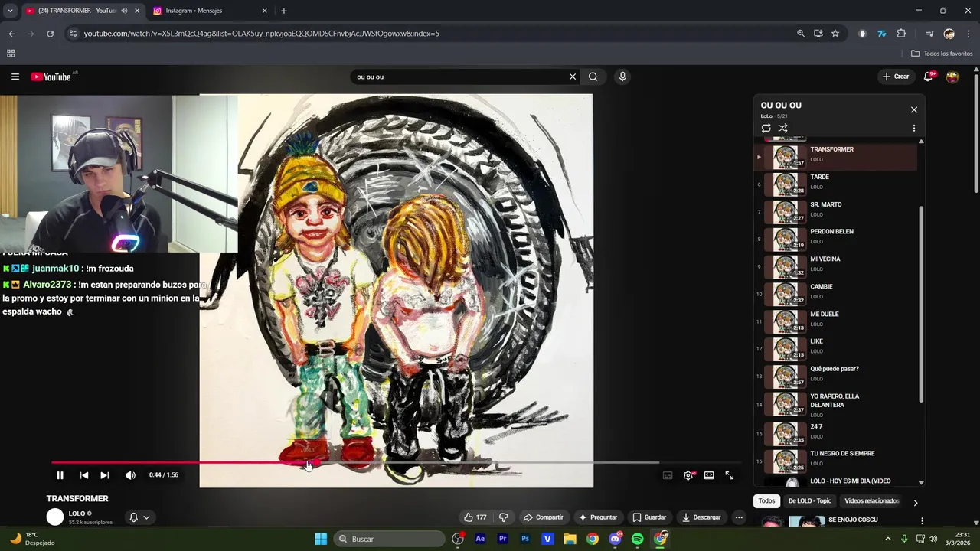Start voice search with microphone icon
This screenshot has width=980, height=551.
tap(622, 77)
